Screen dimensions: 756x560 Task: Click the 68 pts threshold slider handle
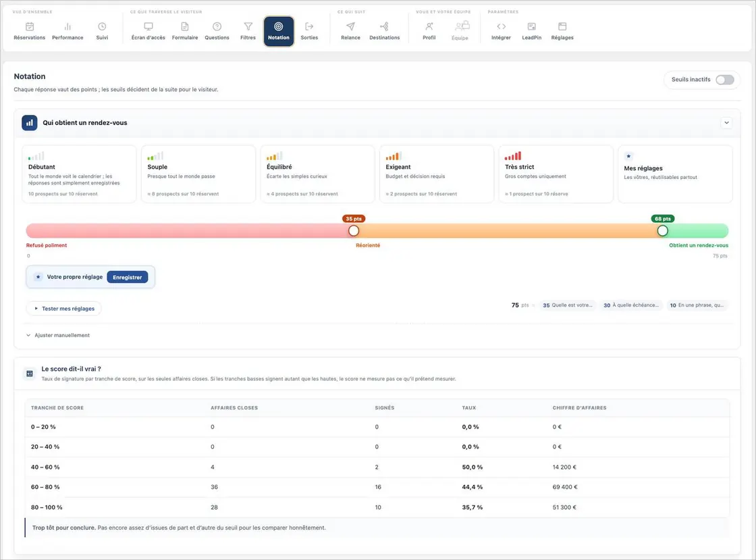pyautogui.click(x=662, y=230)
